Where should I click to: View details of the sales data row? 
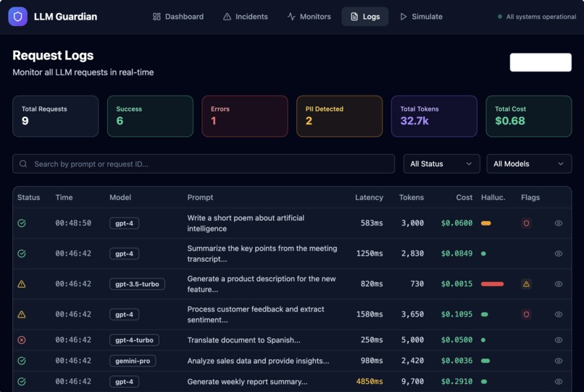[559, 361]
